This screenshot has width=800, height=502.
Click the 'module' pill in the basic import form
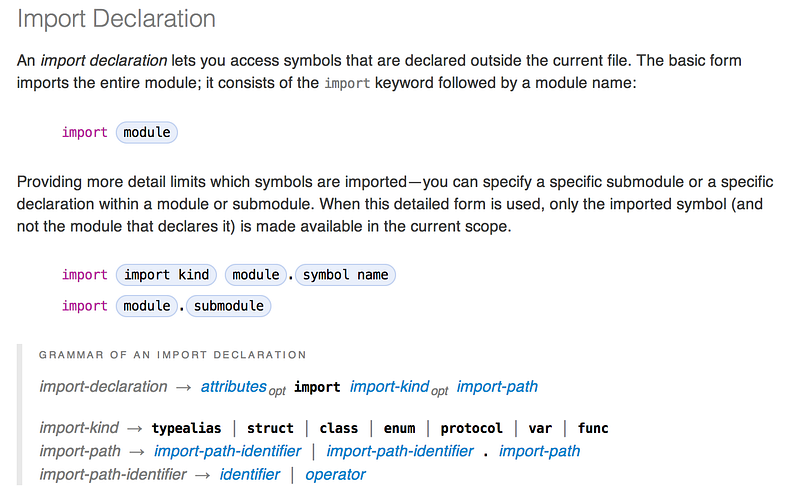point(147,133)
